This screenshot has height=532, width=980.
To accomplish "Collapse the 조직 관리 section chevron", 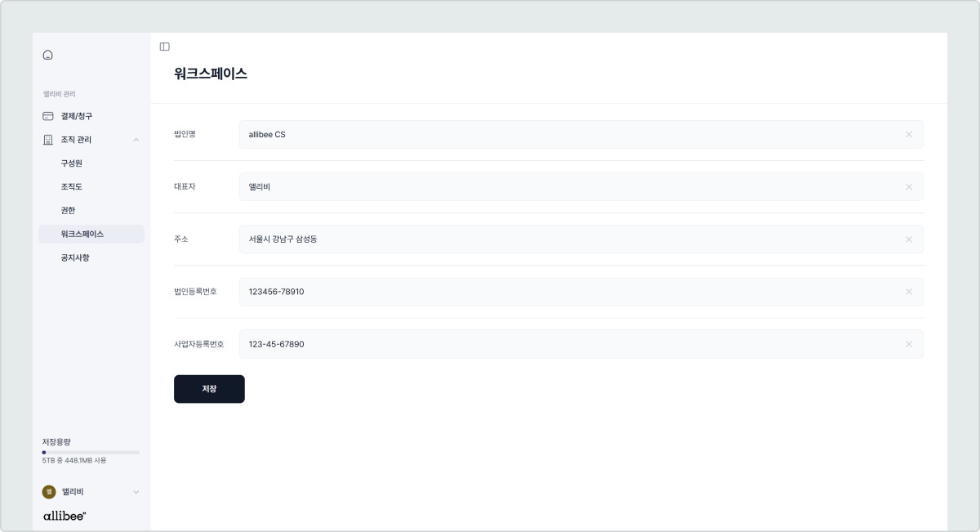I will coord(136,140).
